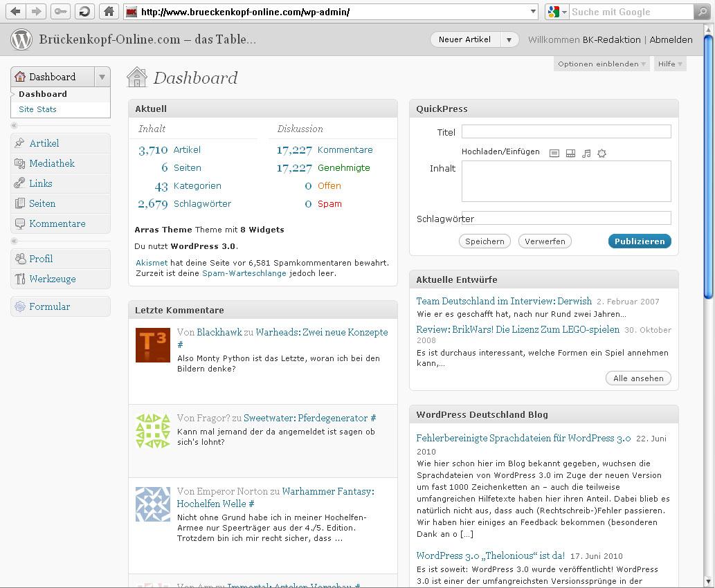
Task: Click the users icon beside Profil
Action: click(20, 259)
